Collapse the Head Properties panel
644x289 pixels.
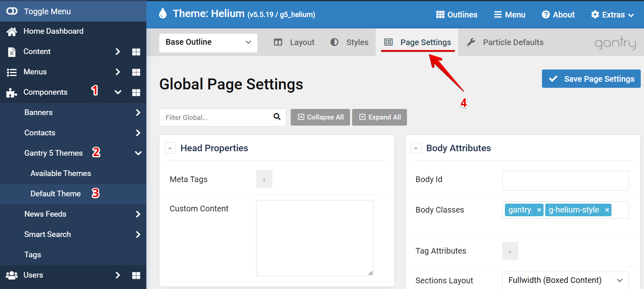[170, 148]
